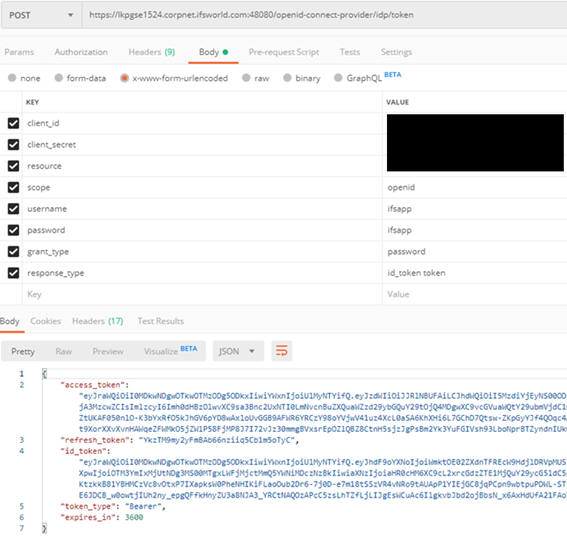The height and width of the screenshot is (538, 567).
Task: Open the response Headers (17) tab
Action: pyautogui.click(x=98, y=321)
